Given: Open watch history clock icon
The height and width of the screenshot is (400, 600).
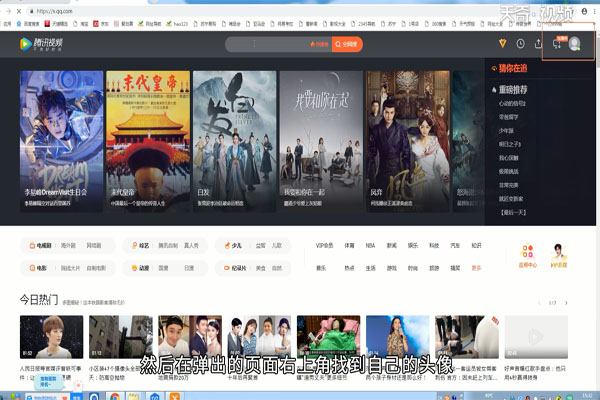Looking at the screenshot, I should tap(520, 44).
